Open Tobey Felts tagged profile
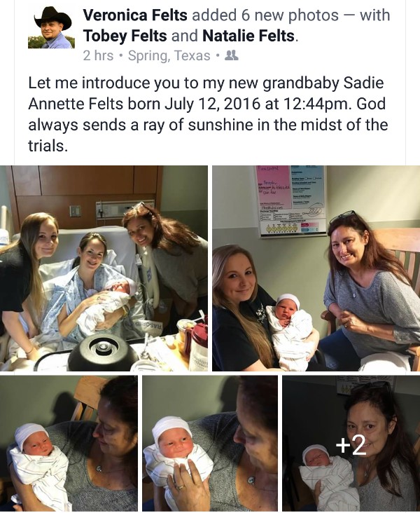The height and width of the screenshot is (513, 420). tap(125, 35)
